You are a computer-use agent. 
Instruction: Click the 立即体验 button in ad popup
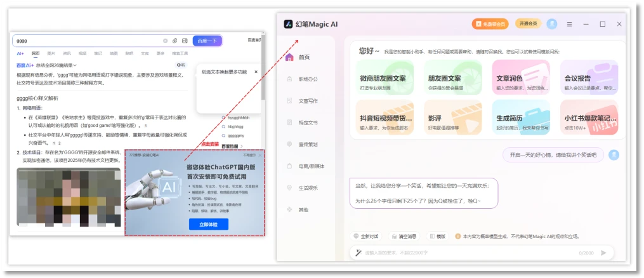coord(209,224)
